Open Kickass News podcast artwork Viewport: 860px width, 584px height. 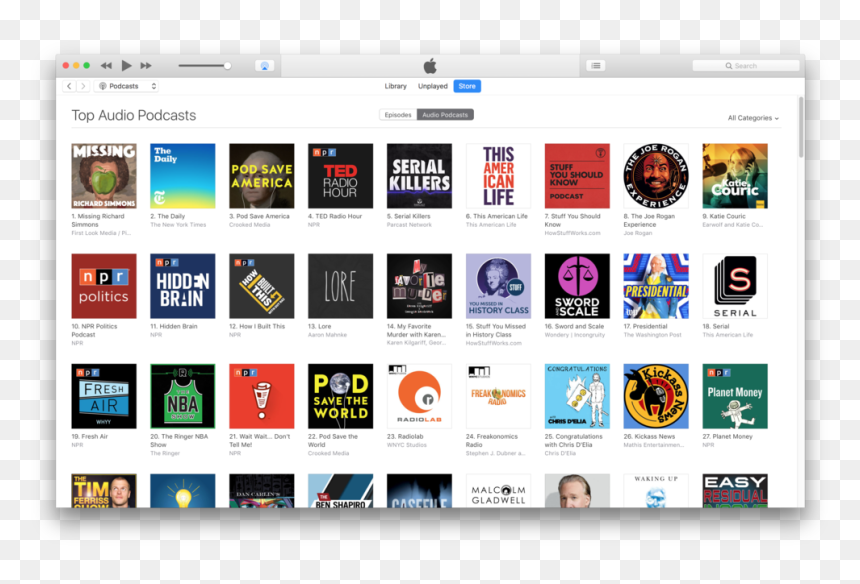656,396
